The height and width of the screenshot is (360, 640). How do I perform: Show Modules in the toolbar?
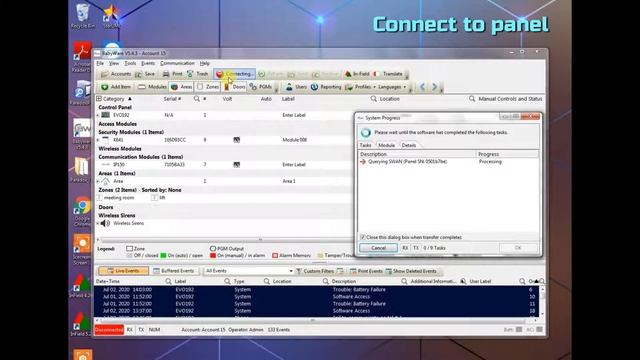coord(152,87)
